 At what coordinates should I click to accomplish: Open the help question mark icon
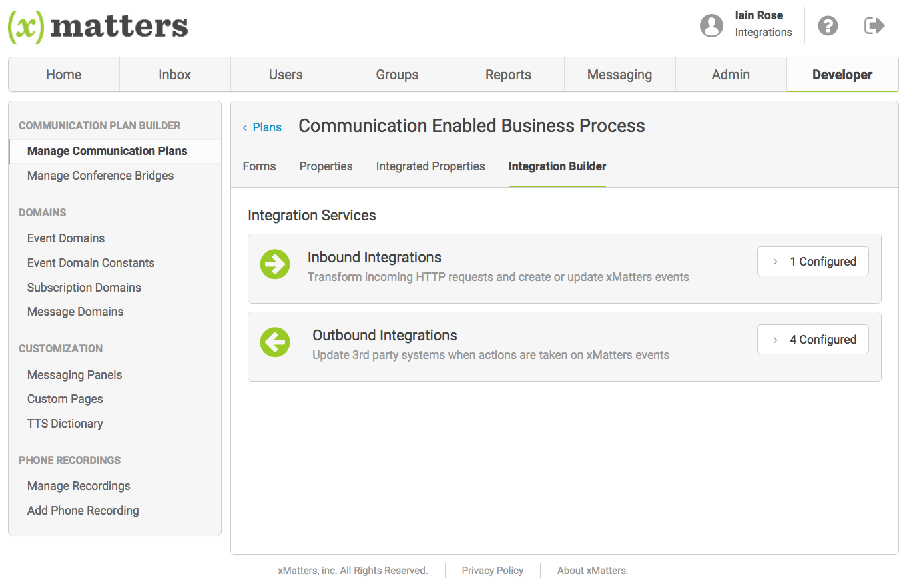pos(828,25)
